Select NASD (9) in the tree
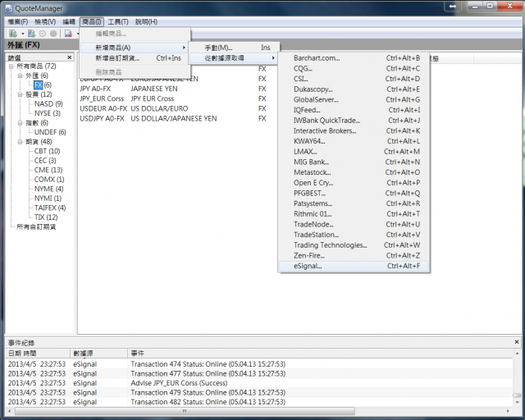The image size is (525, 420). (48, 104)
